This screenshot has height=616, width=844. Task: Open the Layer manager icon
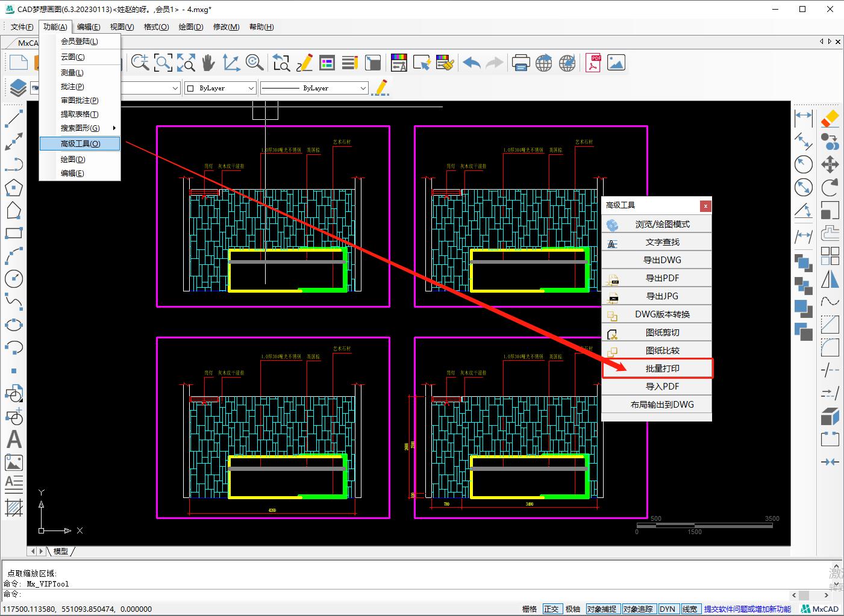point(18,88)
